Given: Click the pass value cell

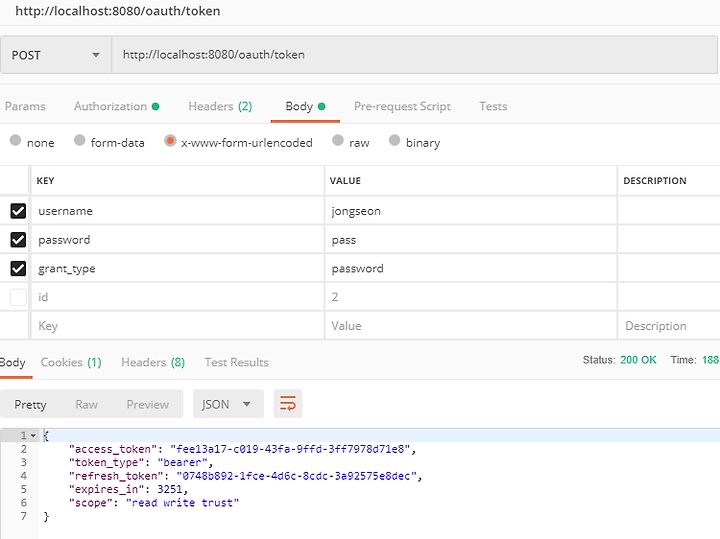Looking at the screenshot, I should 471,240.
